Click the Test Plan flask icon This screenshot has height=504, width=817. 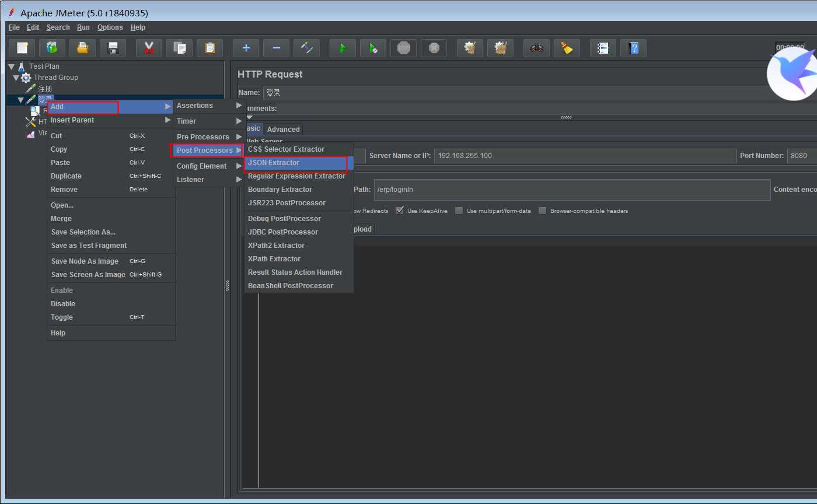pos(22,66)
